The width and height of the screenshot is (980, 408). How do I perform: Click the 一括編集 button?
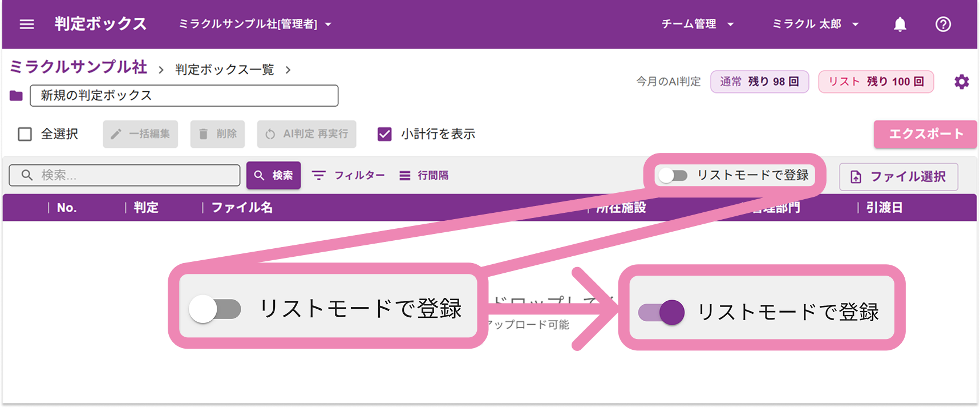point(140,134)
